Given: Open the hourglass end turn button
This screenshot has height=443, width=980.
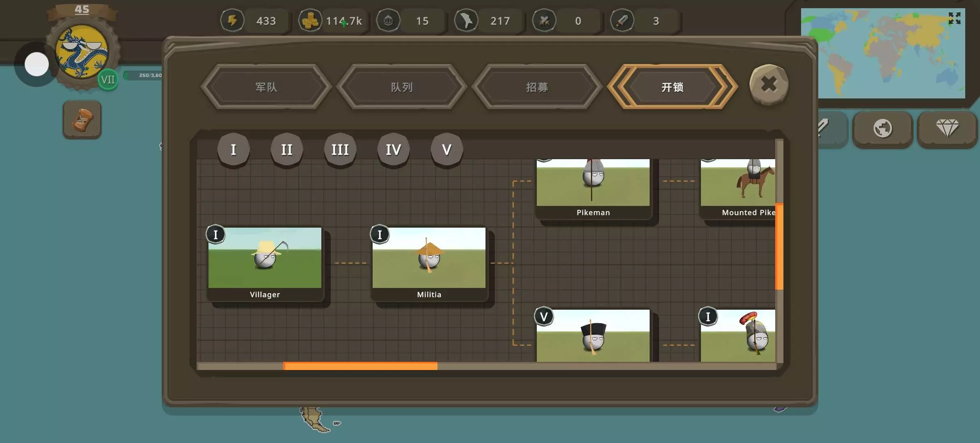Looking at the screenshot, I should pyautogui.click(x=82, y=120).
